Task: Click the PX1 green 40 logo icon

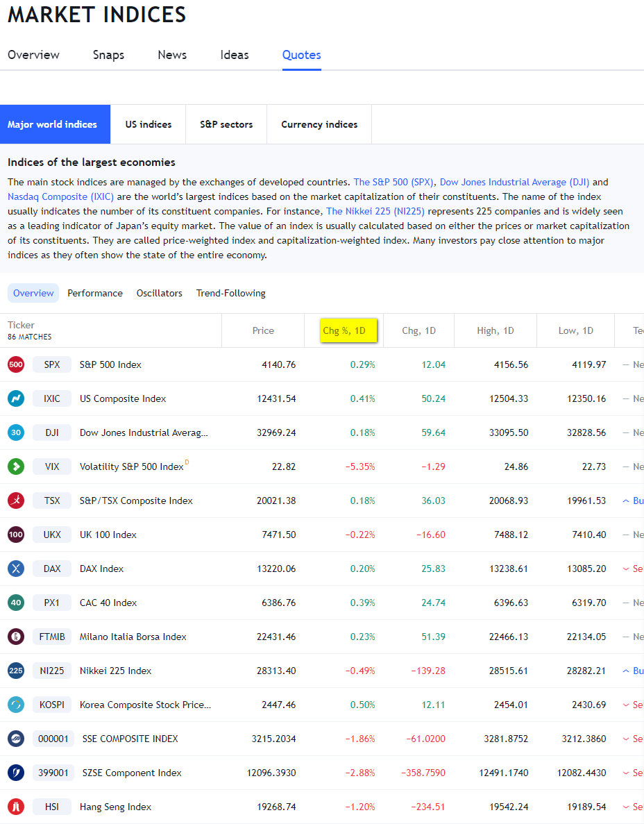Action: point(16,603)
